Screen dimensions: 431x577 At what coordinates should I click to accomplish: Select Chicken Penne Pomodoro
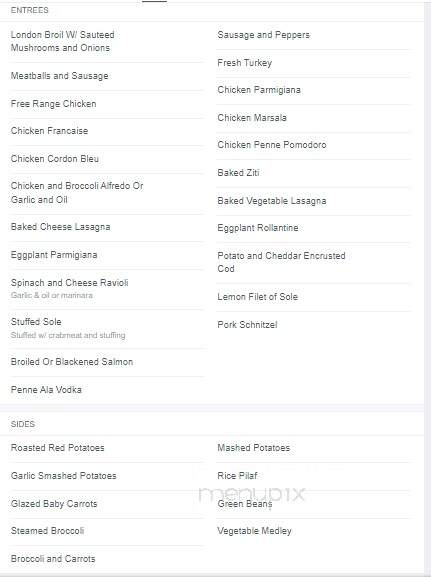click(272, 145)
